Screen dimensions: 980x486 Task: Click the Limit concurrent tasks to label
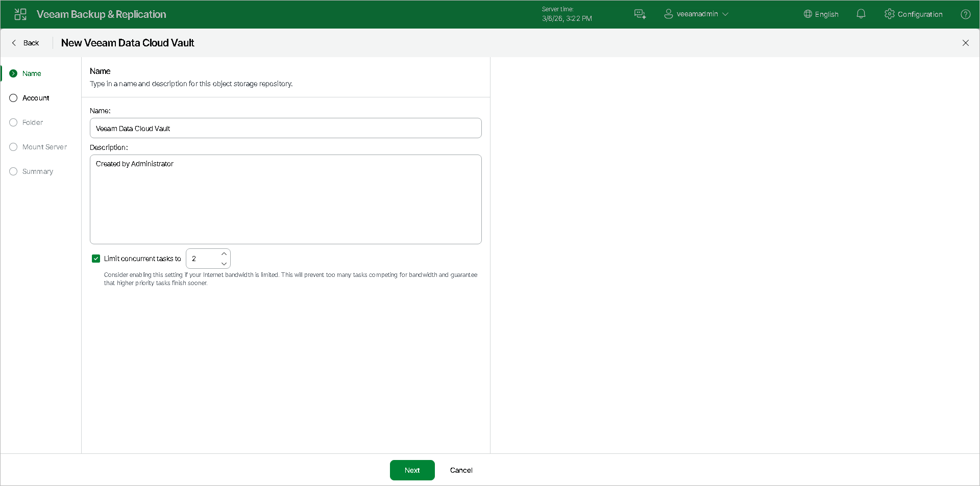pos(142,259)
